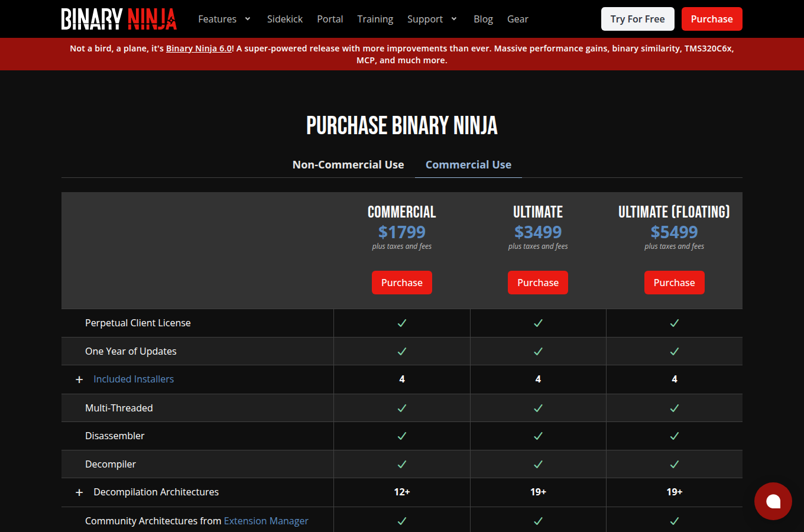Expand the Included Installers row plus icon

[x=79, y=379]
